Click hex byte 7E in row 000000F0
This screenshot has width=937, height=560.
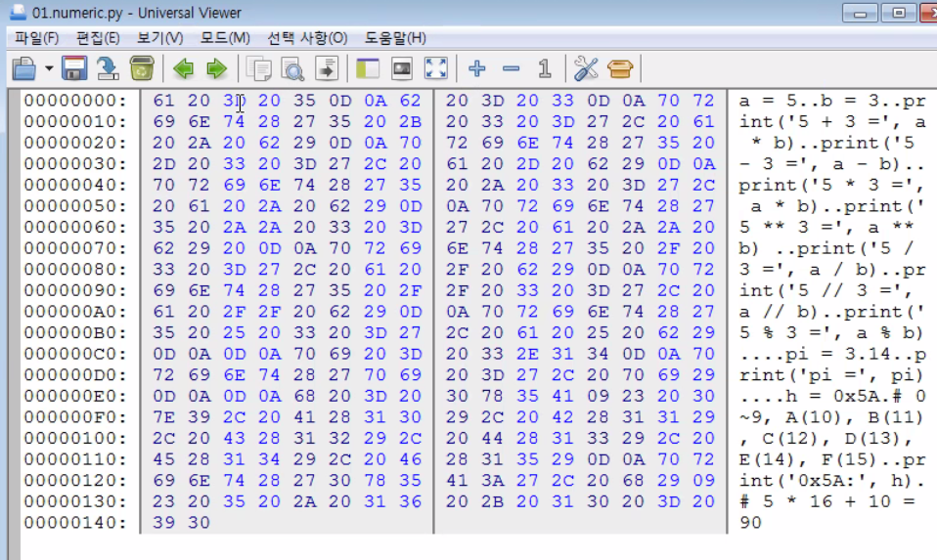click(x=163, y=416)
